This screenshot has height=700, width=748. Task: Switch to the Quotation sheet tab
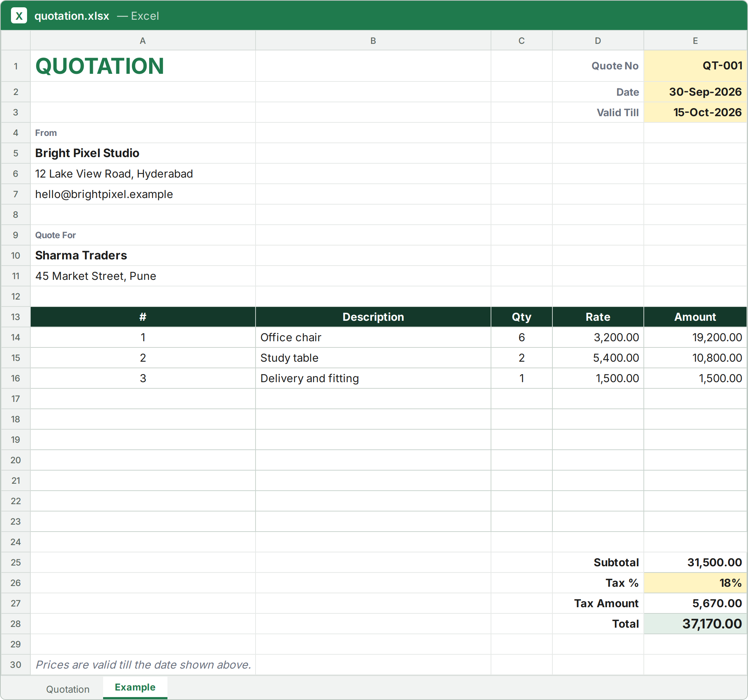pyautogui.click(x=68, y=689)
